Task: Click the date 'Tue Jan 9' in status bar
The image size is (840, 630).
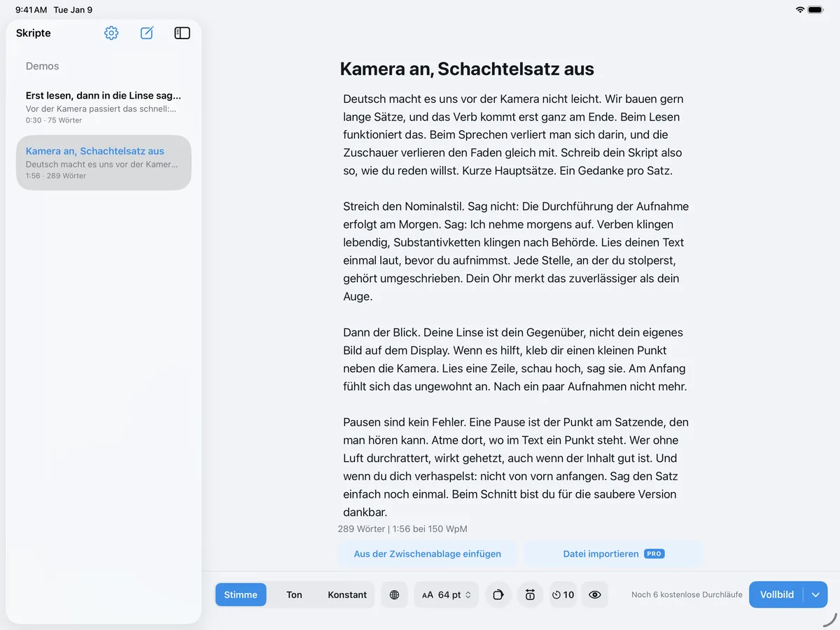Action: click(x=73, y=10)
